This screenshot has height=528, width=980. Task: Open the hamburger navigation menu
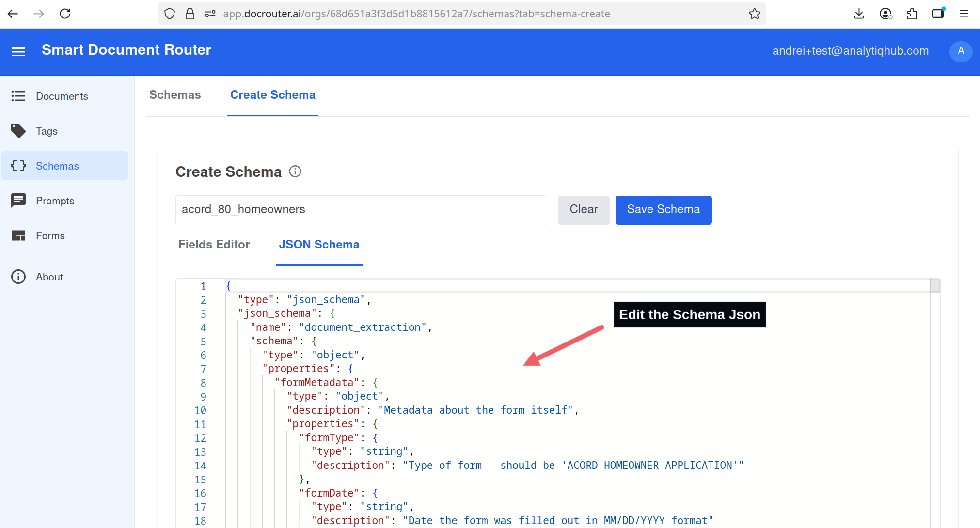pos(18,51)
